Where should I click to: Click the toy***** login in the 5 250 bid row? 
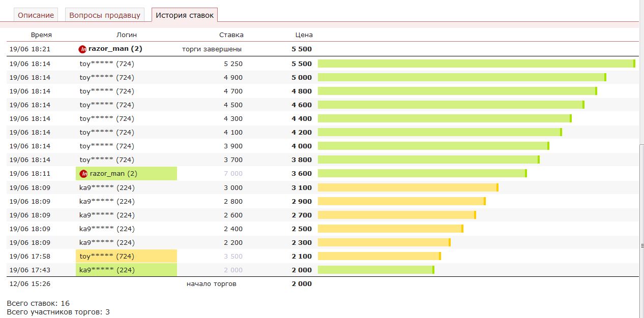[x=106, y=63]
